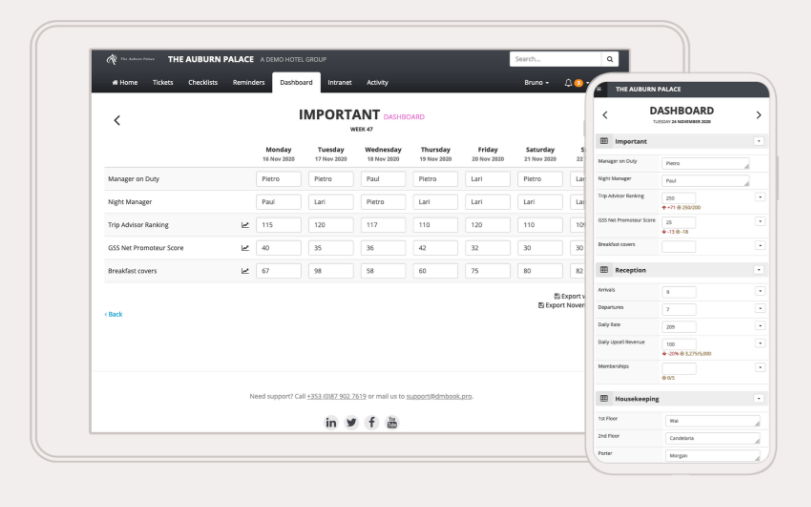Collapse the Reception section on phone
The width and height of the screenshot is (811, 507).
[x=759, y=270]
